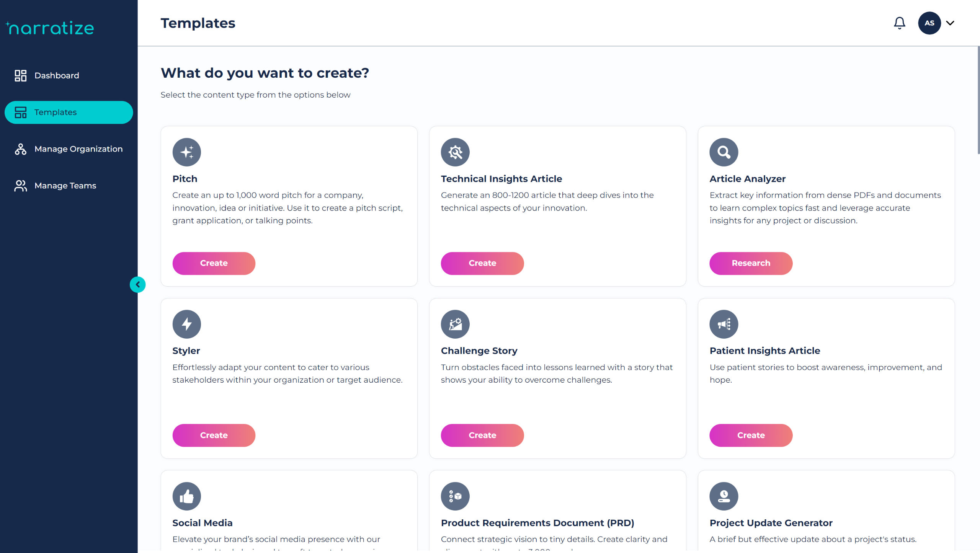Expand the account dropdown chevron
Image resolution: width=980 pixels, height=553 pixels.
950,23
